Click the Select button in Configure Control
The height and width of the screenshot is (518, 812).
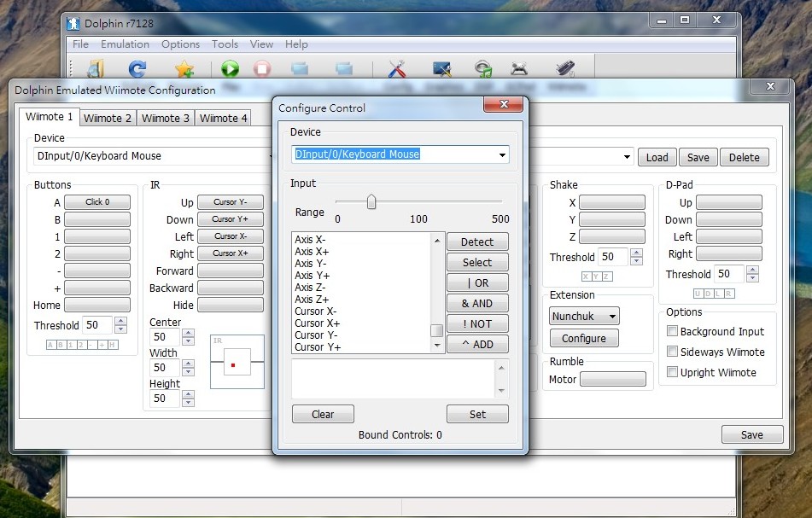[x=477, y=262]
